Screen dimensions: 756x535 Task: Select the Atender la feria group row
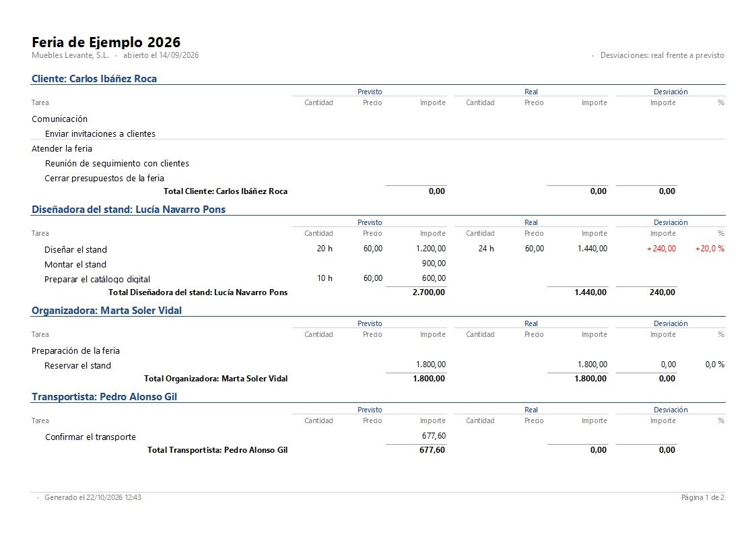pyautogui.click(x=62, y=149)
